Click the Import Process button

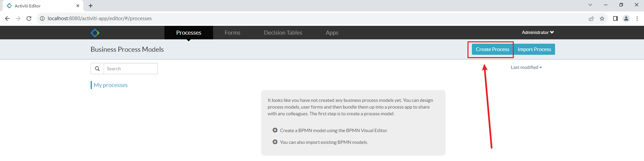click(x=534, y=49)
